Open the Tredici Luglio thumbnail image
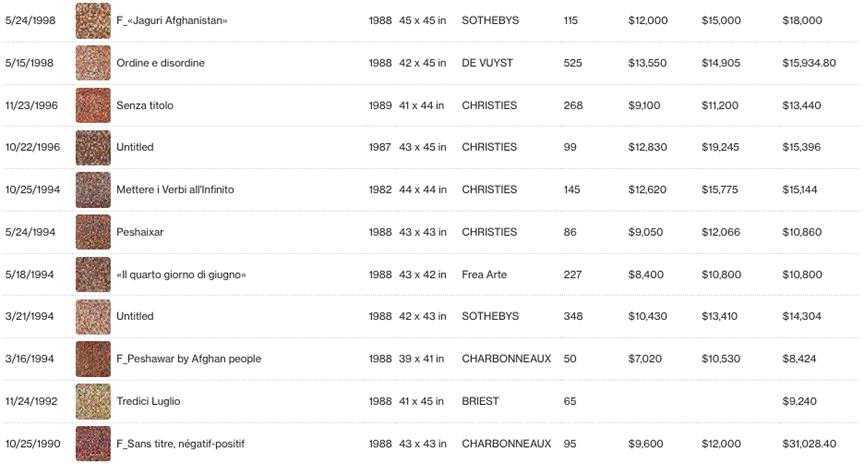 (93, 401)
